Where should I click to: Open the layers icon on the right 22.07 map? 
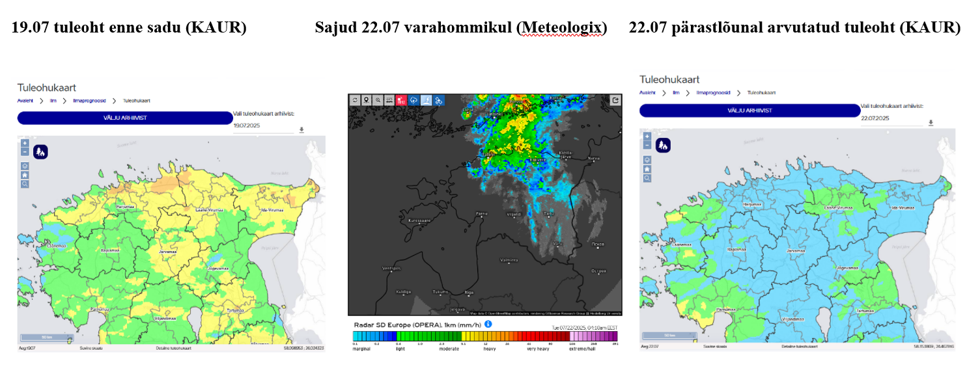[647, 159]
